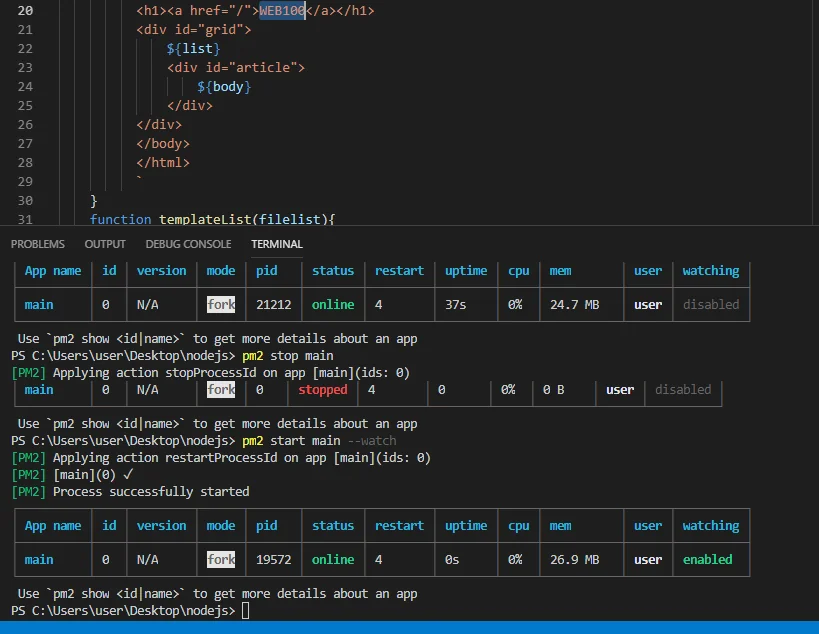Click the blue status bar at the bottom
The width and height of the screenshot is (819, 634).
pos(409,627)
